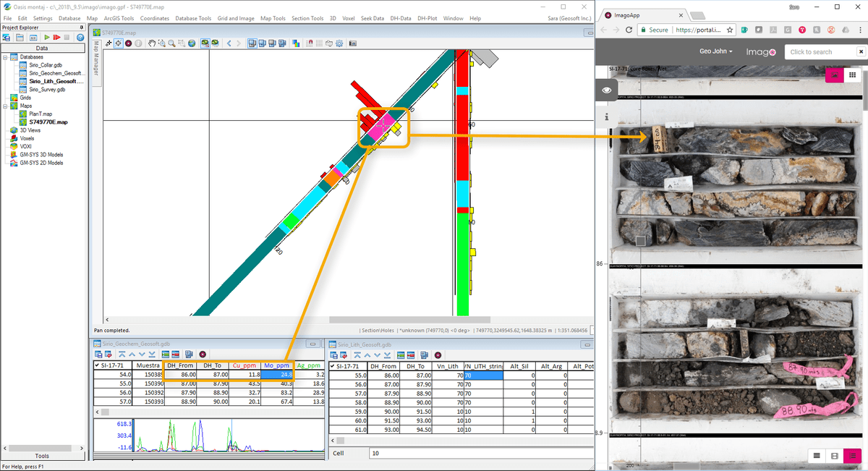Click the Data bar in Project Explorer
The image size is (868, 471).
(42, 48)
